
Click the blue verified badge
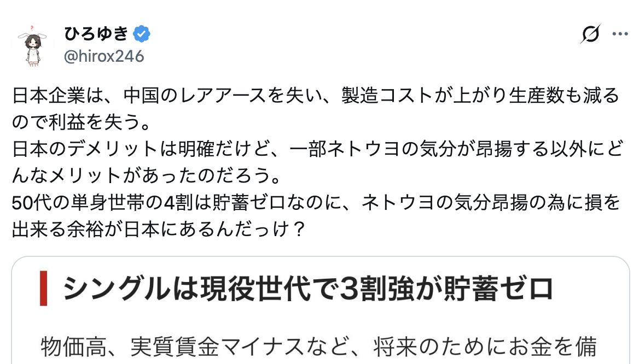(142, 34)
